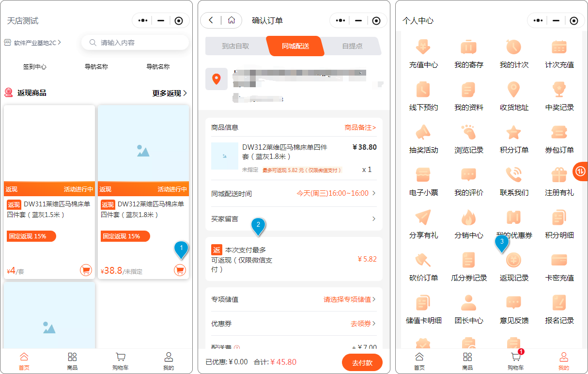Open the 更多返现 more cashback link
Screen dimensions: 588x374
[x=170, y=93]
